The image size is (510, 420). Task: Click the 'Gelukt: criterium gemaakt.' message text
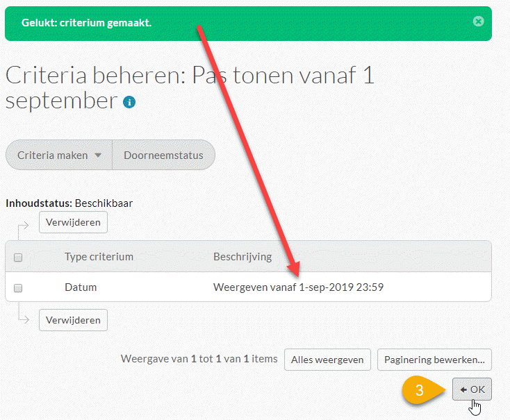[x=87, y=23]
